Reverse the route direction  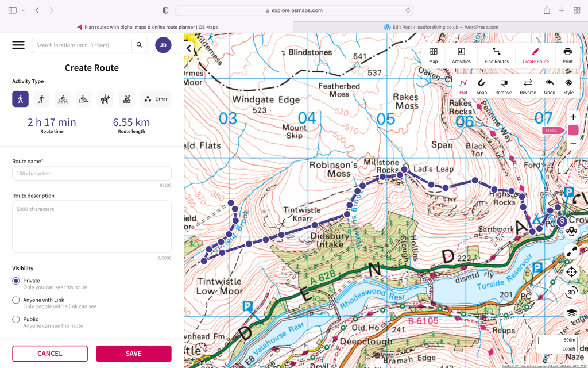pos(528,87)
